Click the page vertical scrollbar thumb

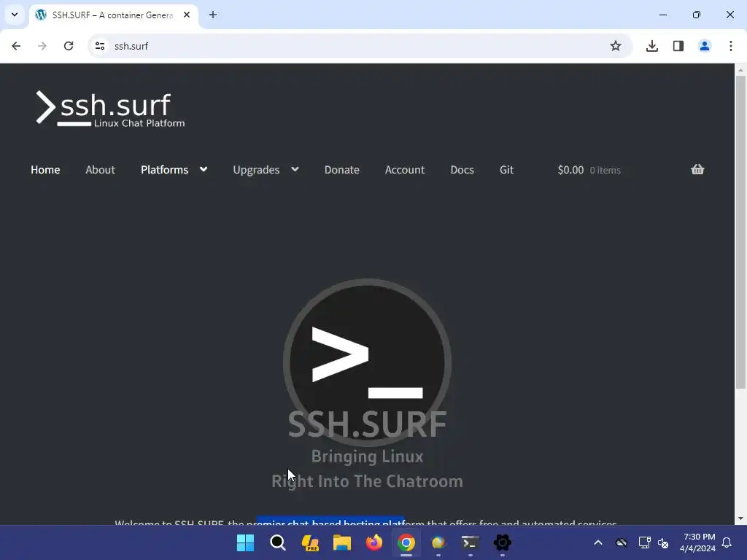[x=740, y=232]
